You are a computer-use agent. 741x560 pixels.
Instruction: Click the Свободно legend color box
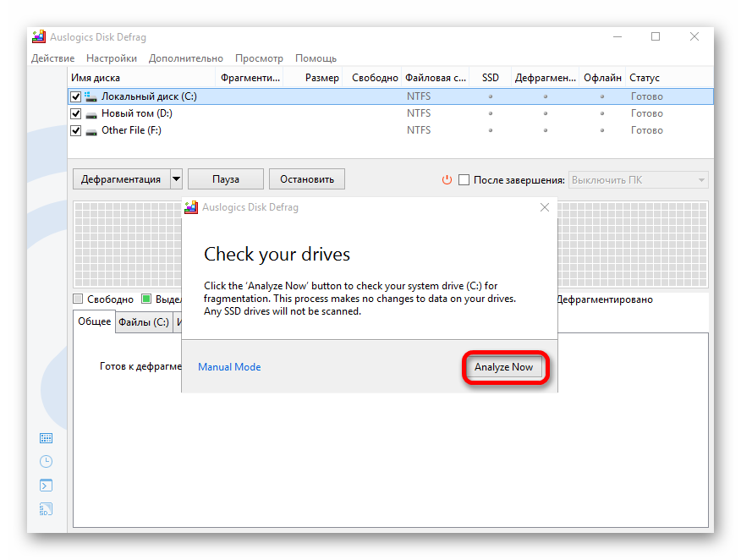79,299
